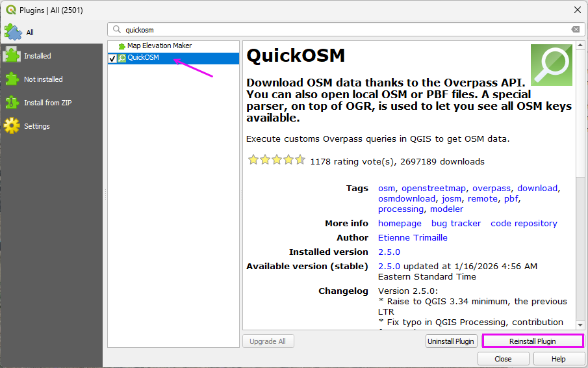The width and height of the screenshot is (588, 368).
Task: Click the Not installed puzzle icon
Action: [12, 79]
